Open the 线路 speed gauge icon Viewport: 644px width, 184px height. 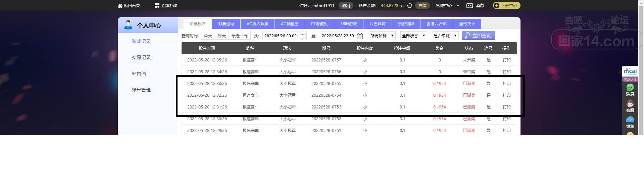(x=630, y=120)
